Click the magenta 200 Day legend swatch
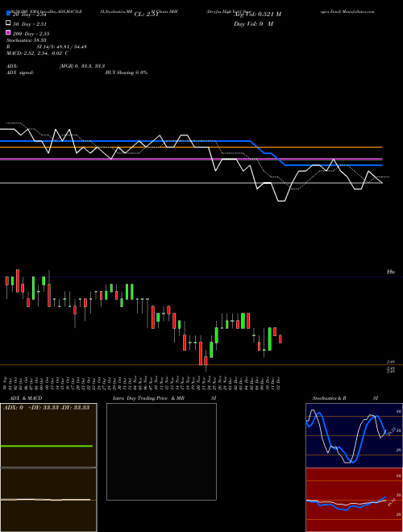Viewport: 403px width, 532px height. coord(9,32)
